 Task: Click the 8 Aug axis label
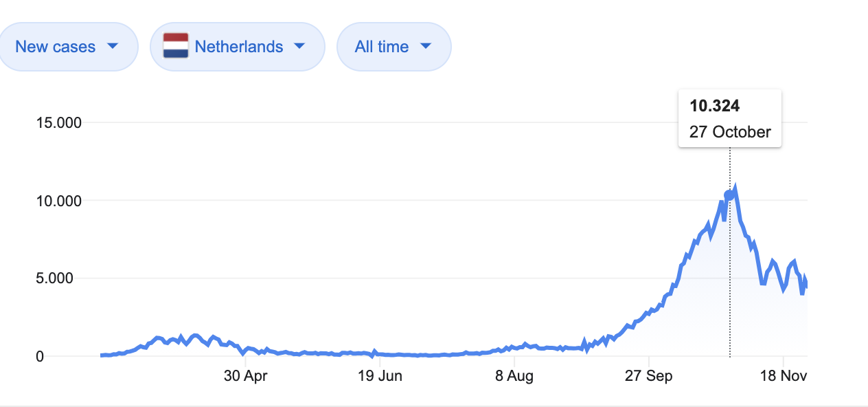pos(516,376)
